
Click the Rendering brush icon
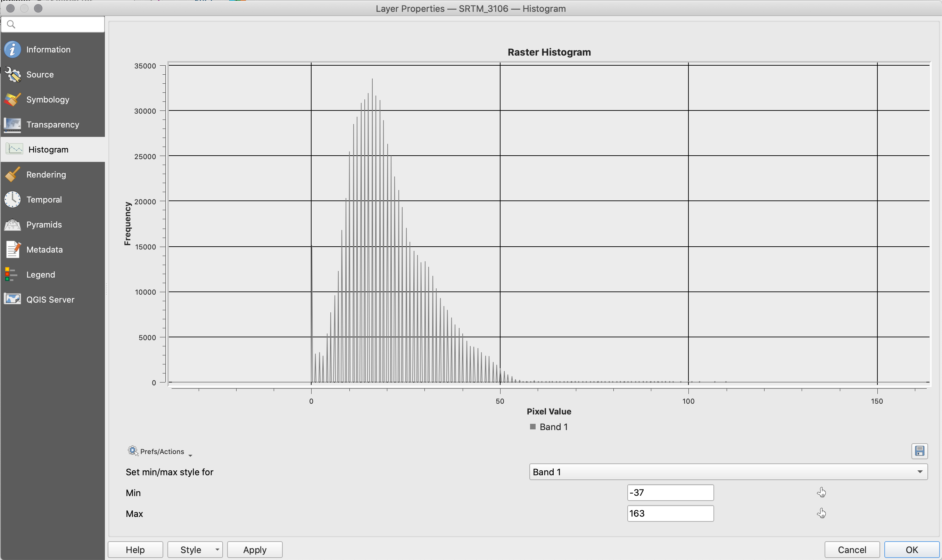(13, 174)
